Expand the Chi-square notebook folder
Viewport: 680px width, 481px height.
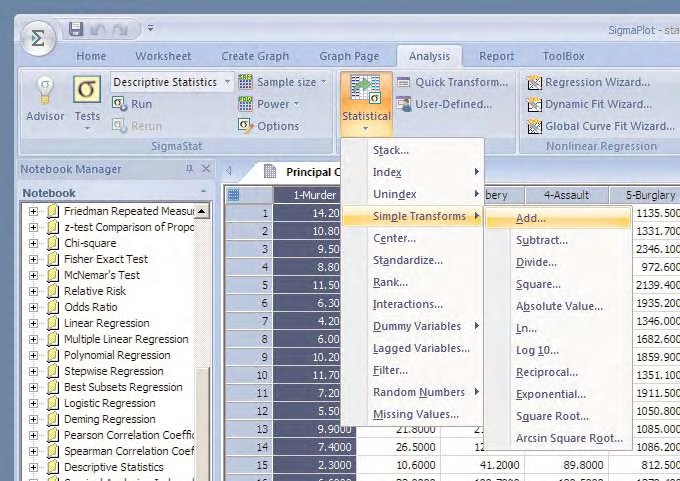33,243
